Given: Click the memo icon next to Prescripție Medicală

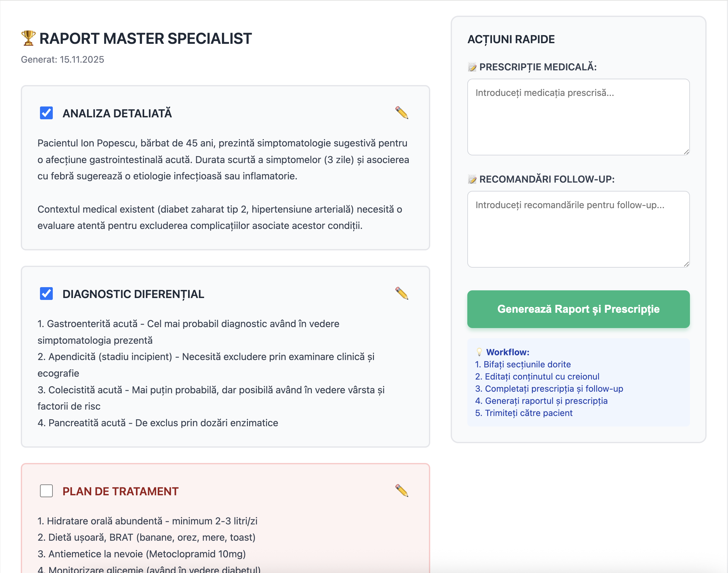Looking at the screenshot, I should coord(471,67).
